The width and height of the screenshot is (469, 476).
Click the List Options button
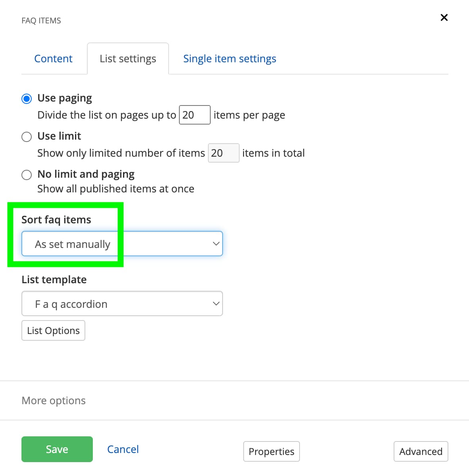pyautogui.click(x=53, y=330)
